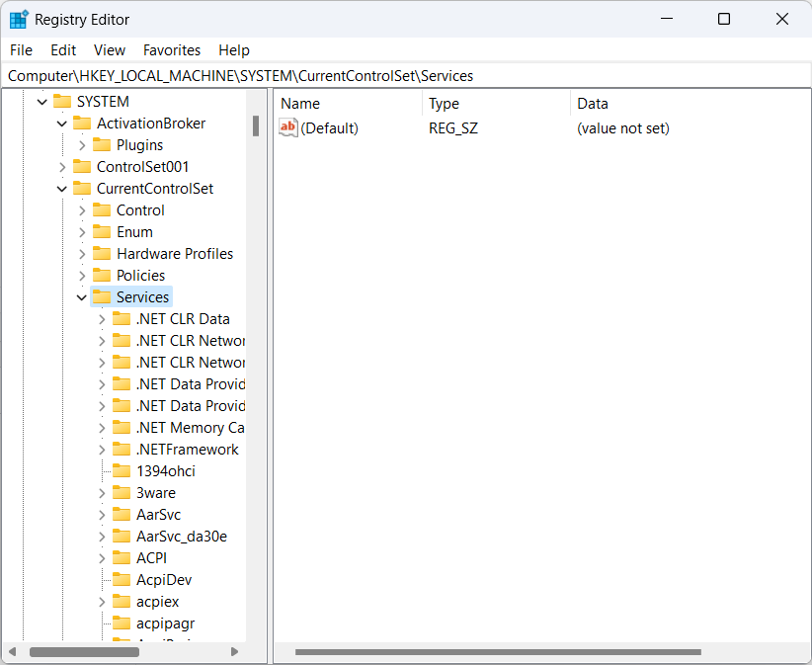Click the tree pane scroll left arrow

[13, 651]
